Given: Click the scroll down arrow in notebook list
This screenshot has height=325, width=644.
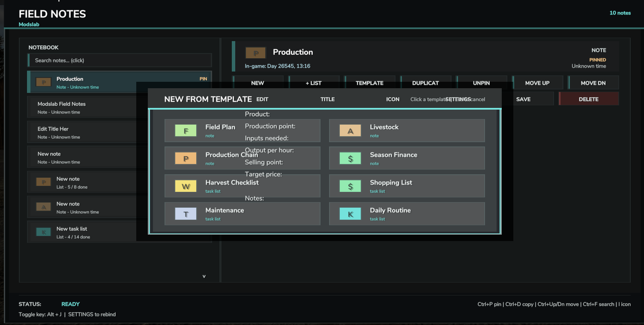Looking at the screenshot, I should point(204,277).
